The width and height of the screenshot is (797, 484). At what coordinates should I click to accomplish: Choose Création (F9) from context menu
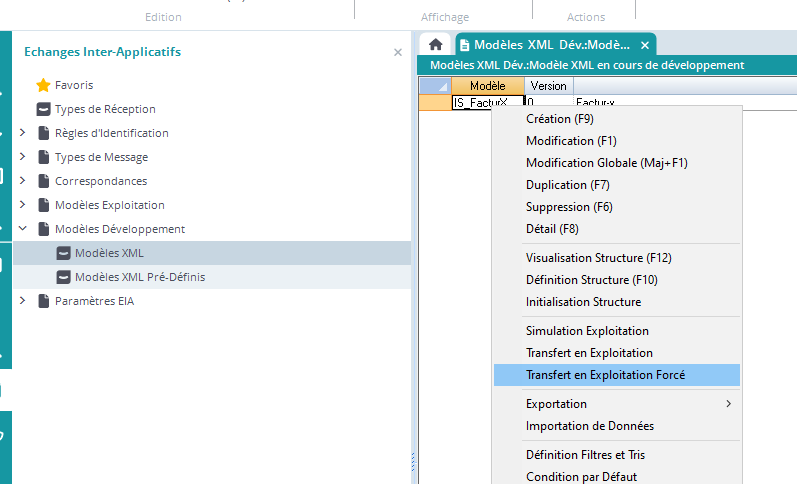click(560, 119)
